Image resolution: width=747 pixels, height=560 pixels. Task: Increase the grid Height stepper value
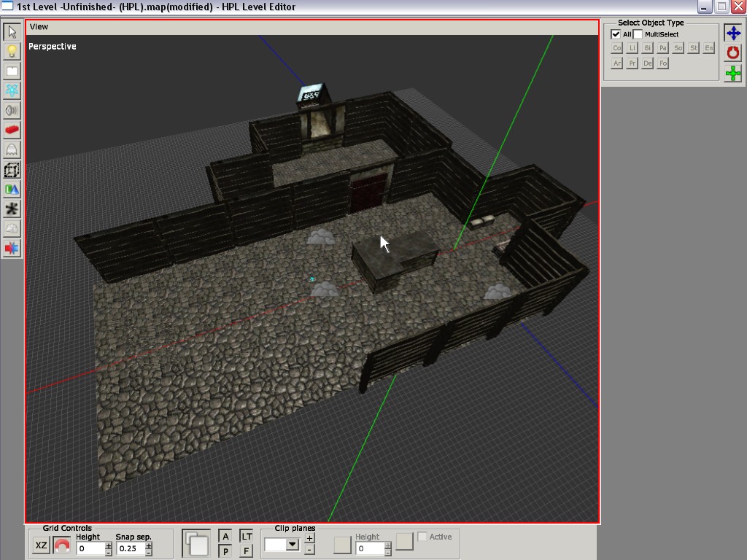[109, 545]
